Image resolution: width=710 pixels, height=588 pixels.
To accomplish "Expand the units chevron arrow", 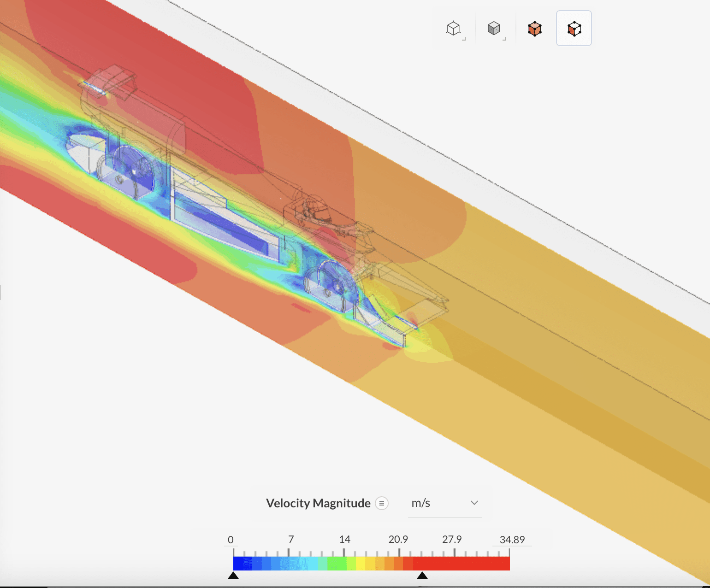I will (x=474, y=503).
